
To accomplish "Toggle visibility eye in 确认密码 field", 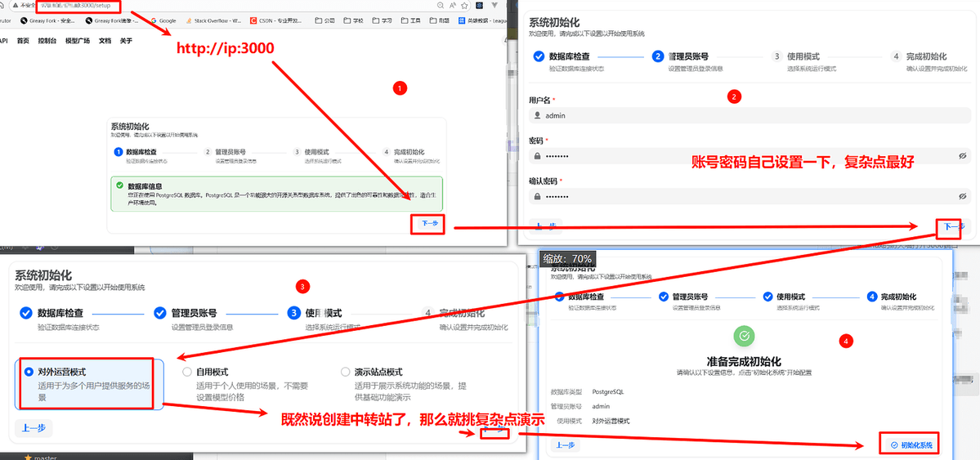I will (963, 196).
